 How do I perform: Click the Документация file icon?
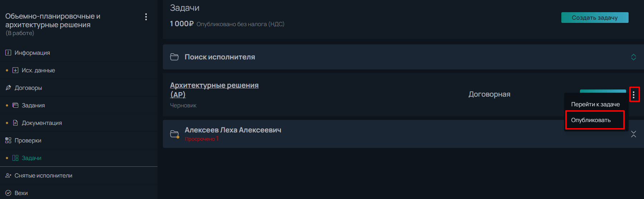pyautogui.click(x=15, y=123)
